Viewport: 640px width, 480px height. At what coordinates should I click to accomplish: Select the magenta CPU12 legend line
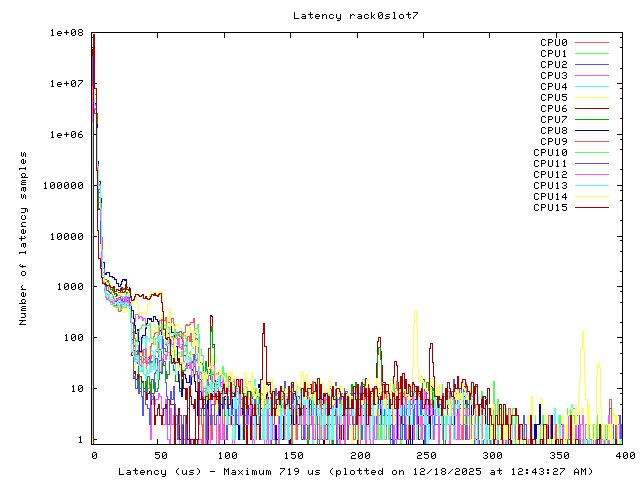pyautogui.click(x=592, y=175)
